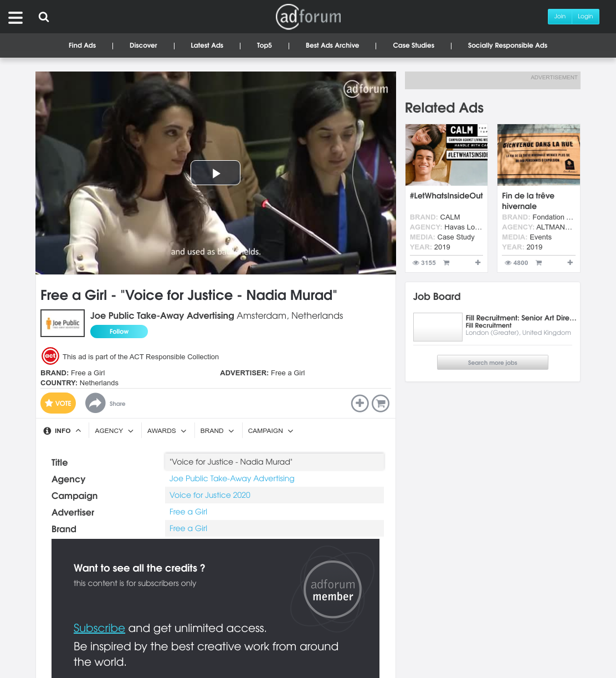This screenshot has width=616, height=678.
Task: Click 'Havas Lo…' agency text on CALM card
Action: pos(463,227)
